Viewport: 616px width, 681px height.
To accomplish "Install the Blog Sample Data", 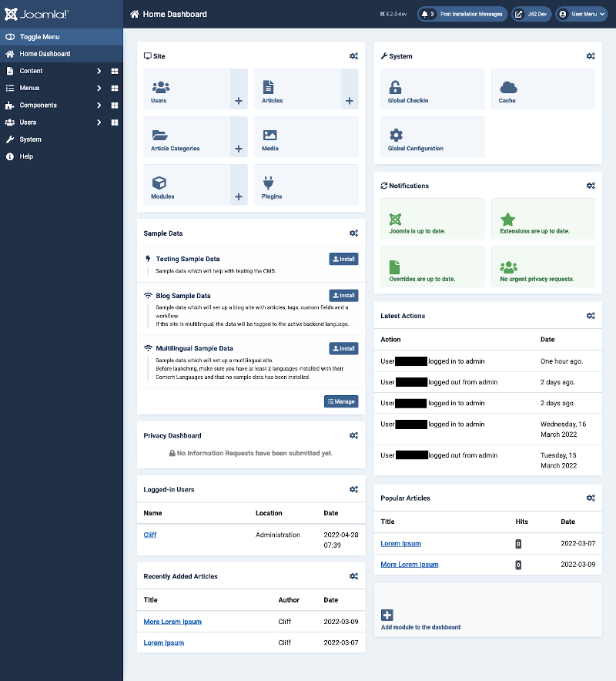I will 343,295.
